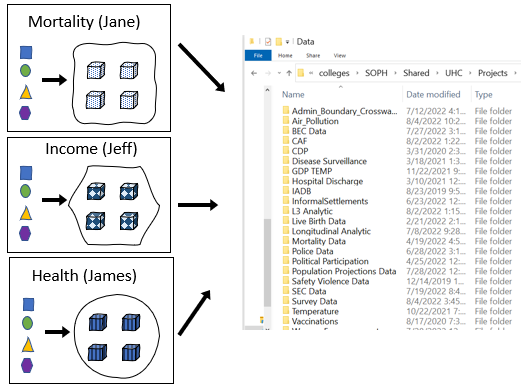Click the scroll up arrow of navigation pane

267,90
